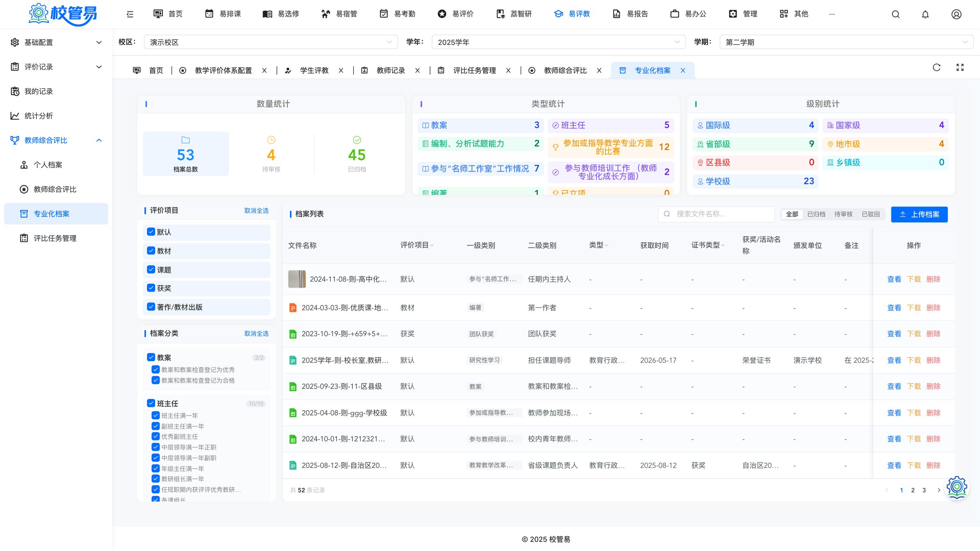This screenshot has width=980, height=551.
Task: Open the floating assistant gear icon
Action: click(x=957, y=487)
